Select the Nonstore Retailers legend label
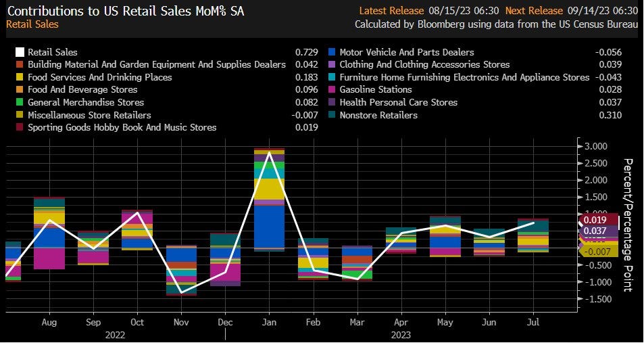Viewport: 644px width, 343px height. [x=378, y=115]
